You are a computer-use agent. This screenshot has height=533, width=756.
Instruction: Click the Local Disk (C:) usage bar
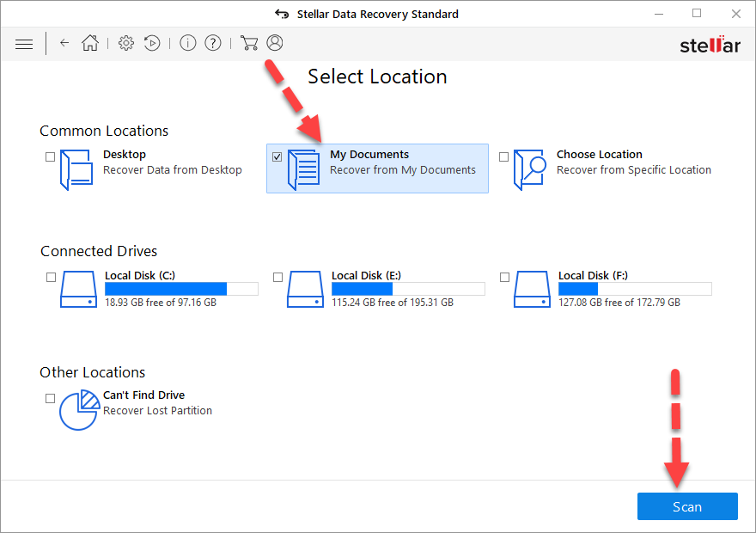[x=181, y=289]
